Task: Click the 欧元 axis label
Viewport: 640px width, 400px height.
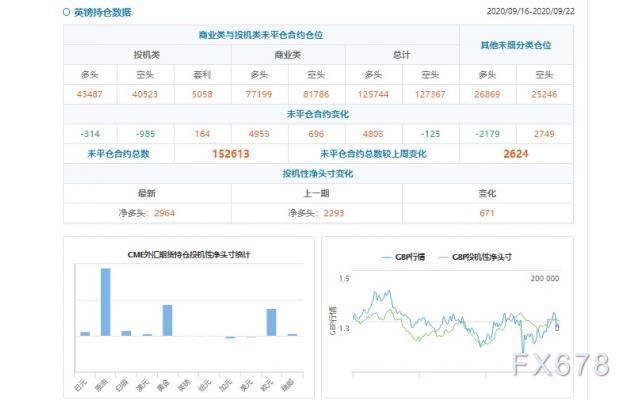Action: (x=267, y=385)
